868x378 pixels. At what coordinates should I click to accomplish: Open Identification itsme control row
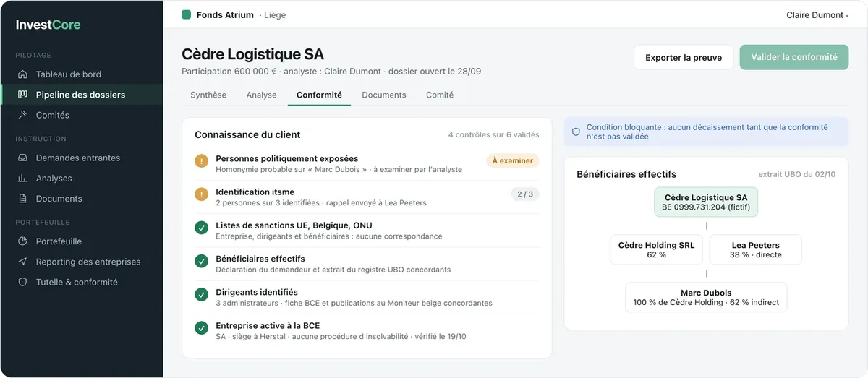point(367,197)
